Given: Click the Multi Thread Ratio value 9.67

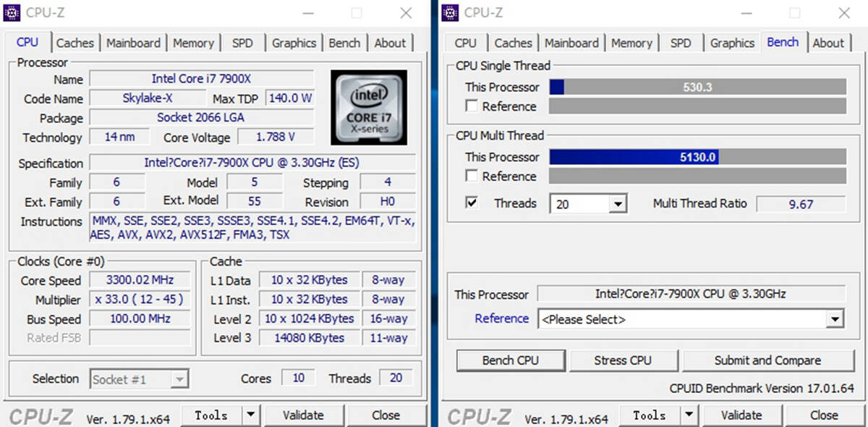Looking at the screenshot, I should coord(801,204).
